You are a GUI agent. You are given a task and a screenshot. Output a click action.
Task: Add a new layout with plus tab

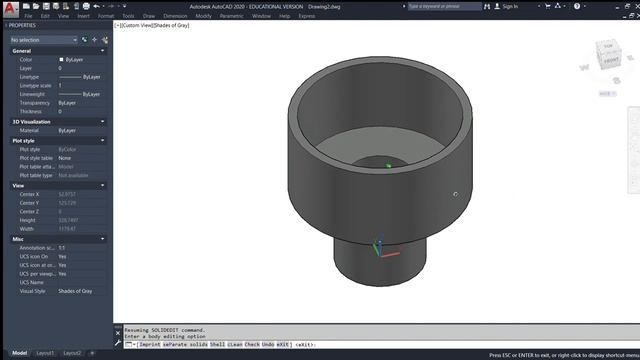tap(92, 353)
